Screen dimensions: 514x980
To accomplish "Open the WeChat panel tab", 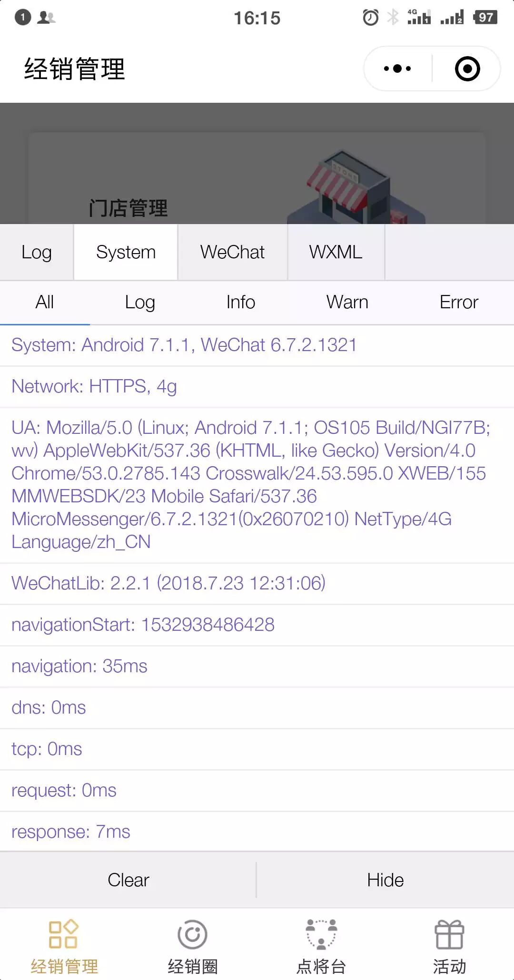I will point(232,252).
